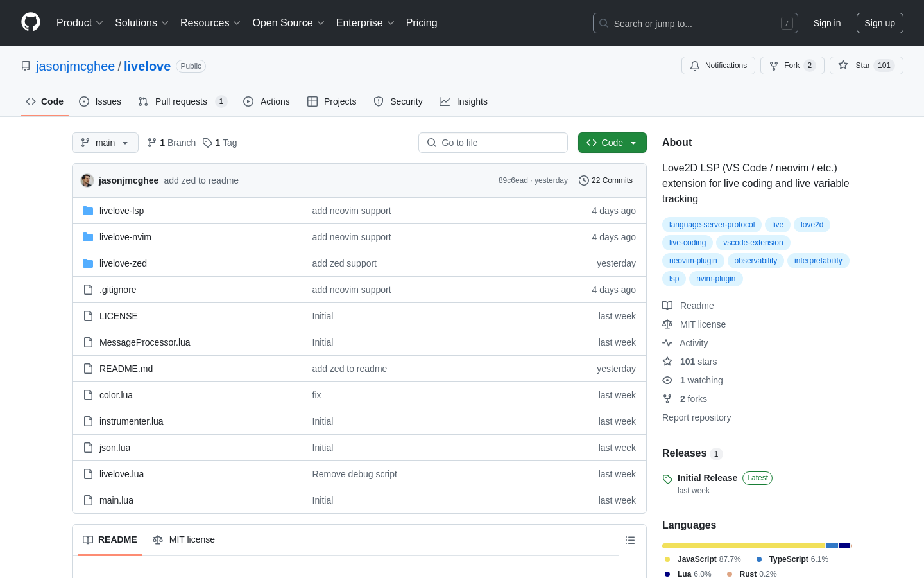
Task: Open the livelove-nvim folder icon
Action: pyautogui.click(x=88, y=237)
